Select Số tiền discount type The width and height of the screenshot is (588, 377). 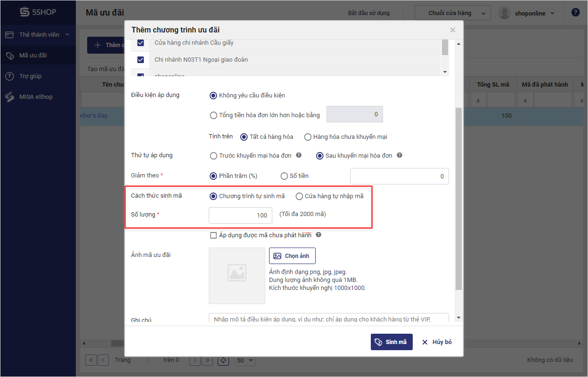284,176
